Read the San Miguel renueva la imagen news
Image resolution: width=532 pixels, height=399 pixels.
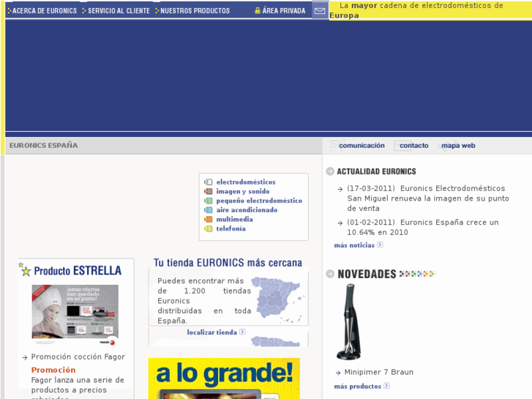coord(428,198)
